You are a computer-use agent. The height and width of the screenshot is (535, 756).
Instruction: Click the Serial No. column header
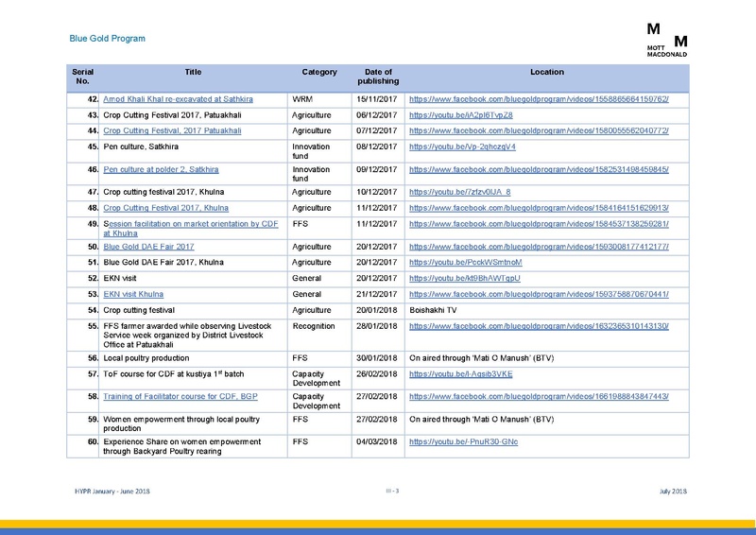[x=83, y=77]
